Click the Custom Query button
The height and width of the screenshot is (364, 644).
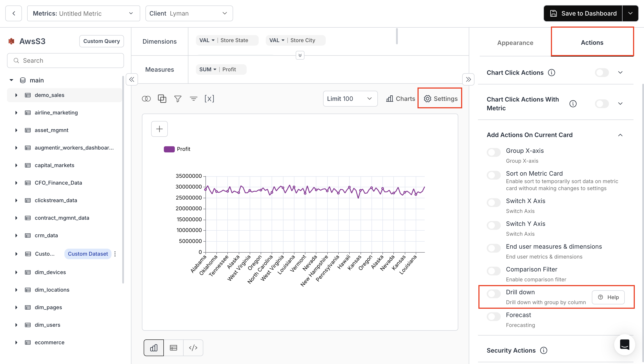tap(101, 41)
